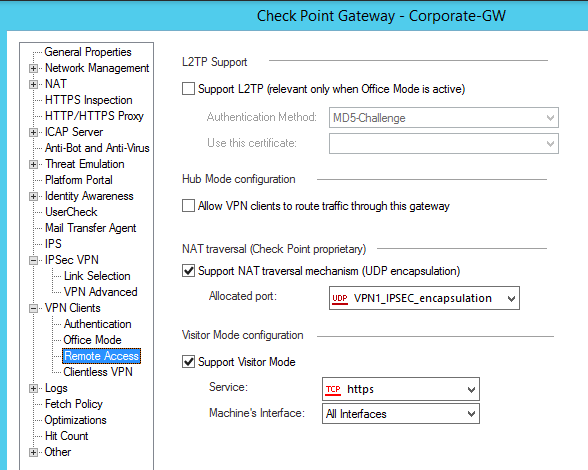Select HTTPS Inspection in the tree

(x=88, y=100)
